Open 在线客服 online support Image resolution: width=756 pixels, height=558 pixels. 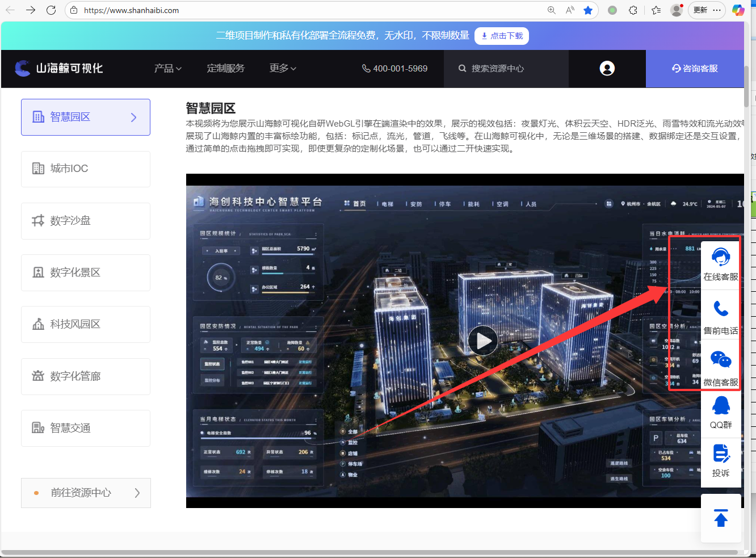pos(721,265)
